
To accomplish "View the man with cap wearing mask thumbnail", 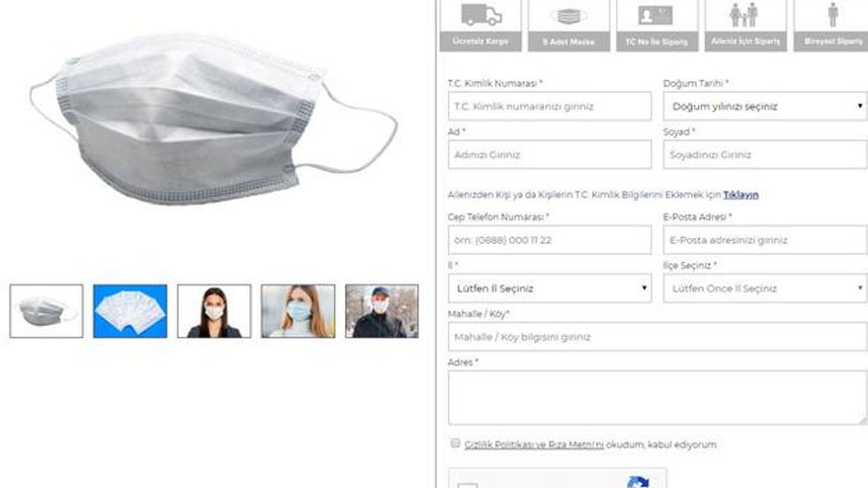I will click(x=382, y=311).
